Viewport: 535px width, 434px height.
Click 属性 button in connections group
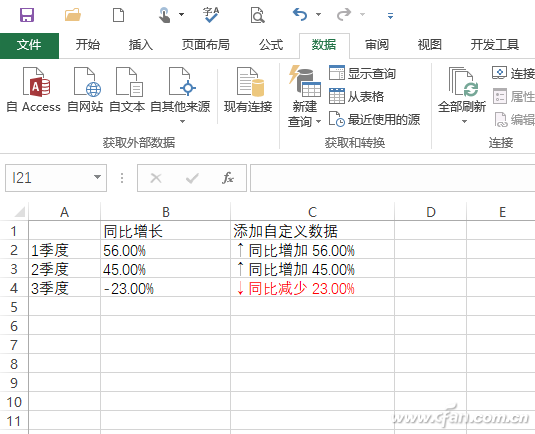514,97
